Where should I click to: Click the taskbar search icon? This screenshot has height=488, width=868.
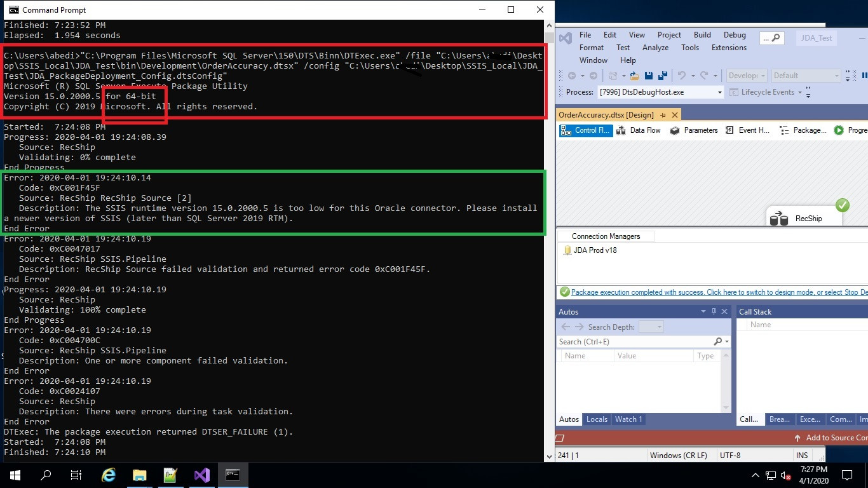coord(46,475)
